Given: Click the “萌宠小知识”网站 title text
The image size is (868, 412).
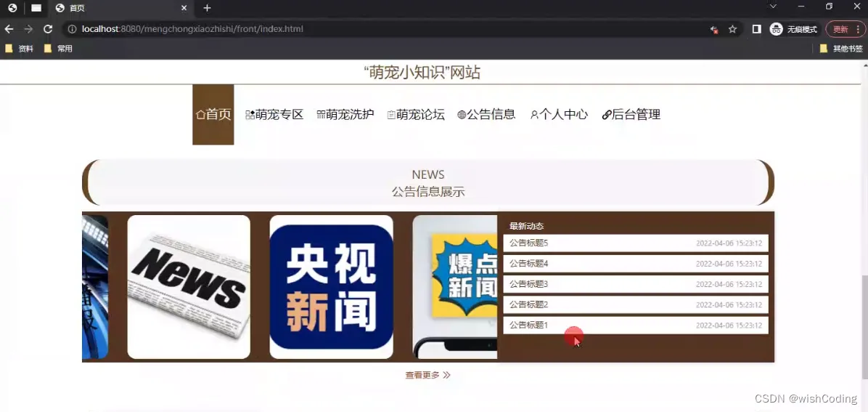Looking at the screenshot, I should click(422, 73).
